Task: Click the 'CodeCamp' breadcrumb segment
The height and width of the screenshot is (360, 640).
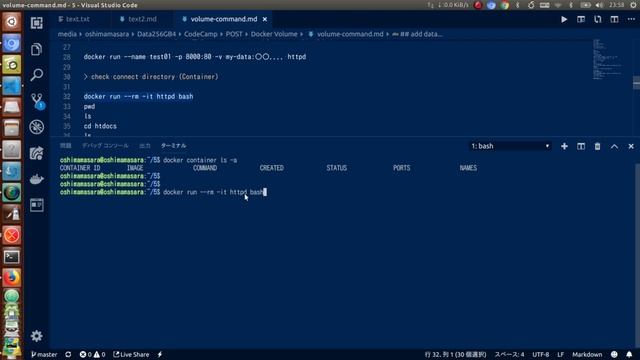Action: [200, 34]
